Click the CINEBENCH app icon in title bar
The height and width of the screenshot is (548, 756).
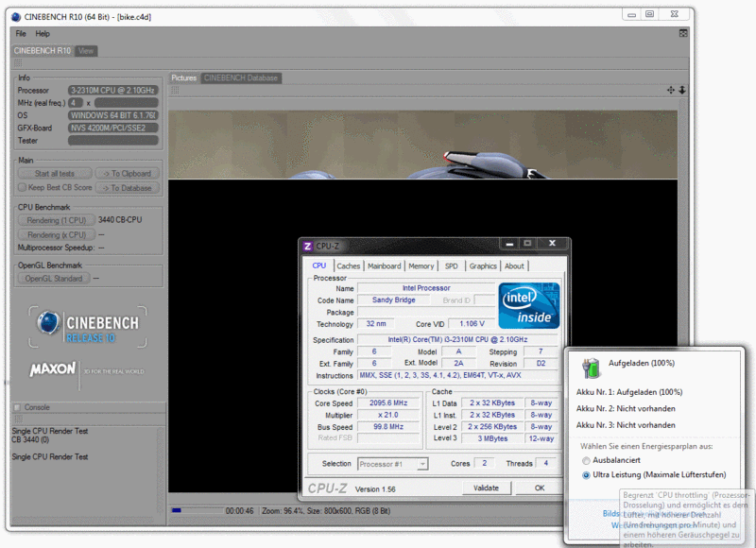16,17
